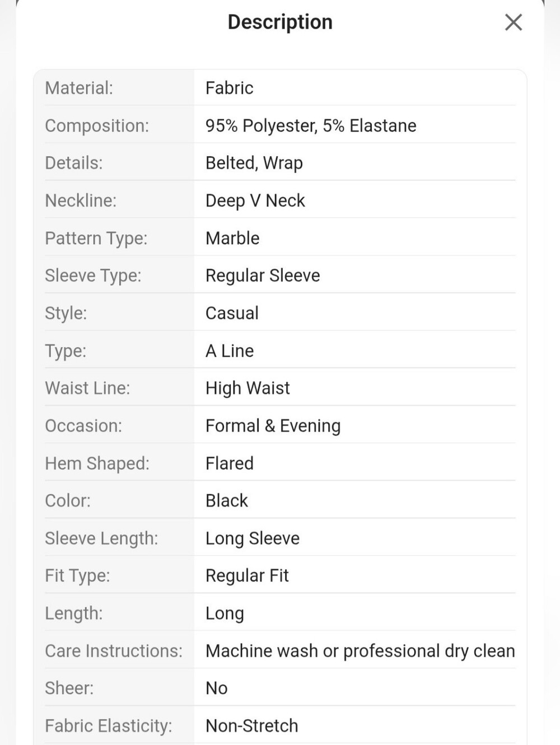560x745 pixels.
Task: Click the Casual style value
Action: (232, 313)
